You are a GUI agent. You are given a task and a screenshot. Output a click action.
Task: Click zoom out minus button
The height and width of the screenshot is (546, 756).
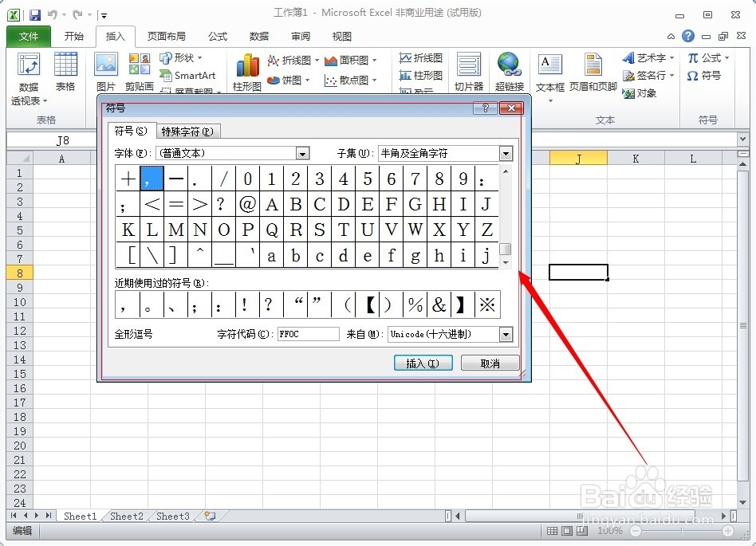point(636,531)
